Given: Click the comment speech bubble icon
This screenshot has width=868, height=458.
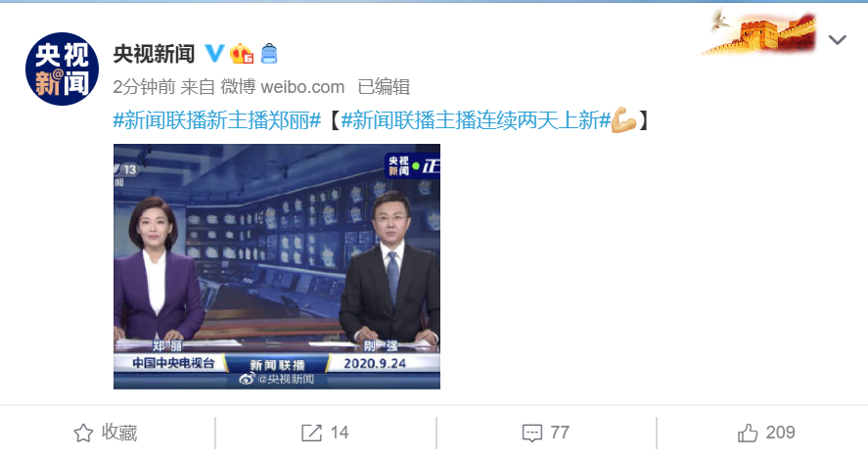Looking at the screenshot, I should tap(532, 434).
